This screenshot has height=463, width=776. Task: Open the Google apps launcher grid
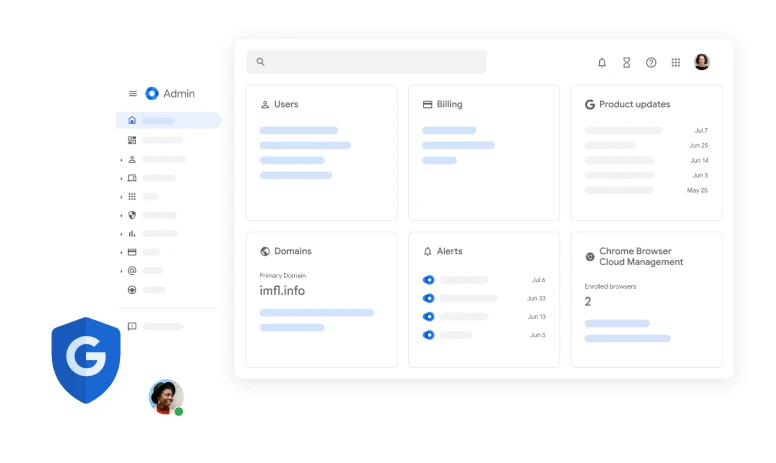point(676,62)
